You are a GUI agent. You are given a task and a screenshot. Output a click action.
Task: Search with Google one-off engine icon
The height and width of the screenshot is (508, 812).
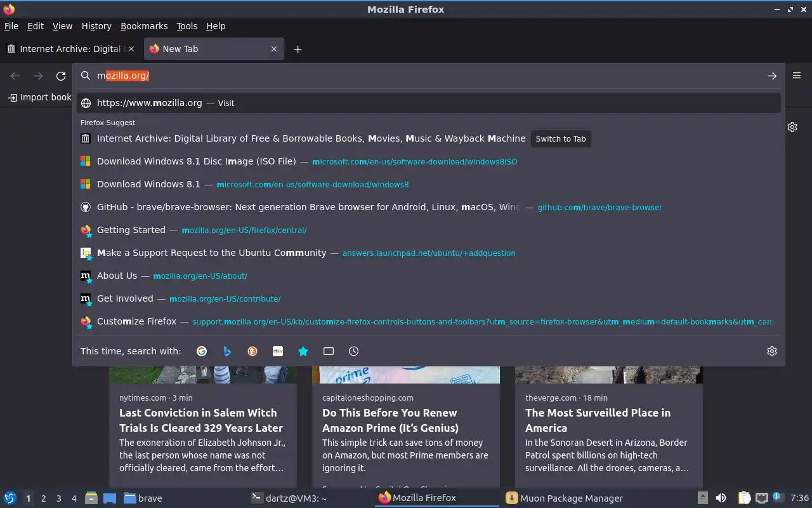click(x=202, y=351)
